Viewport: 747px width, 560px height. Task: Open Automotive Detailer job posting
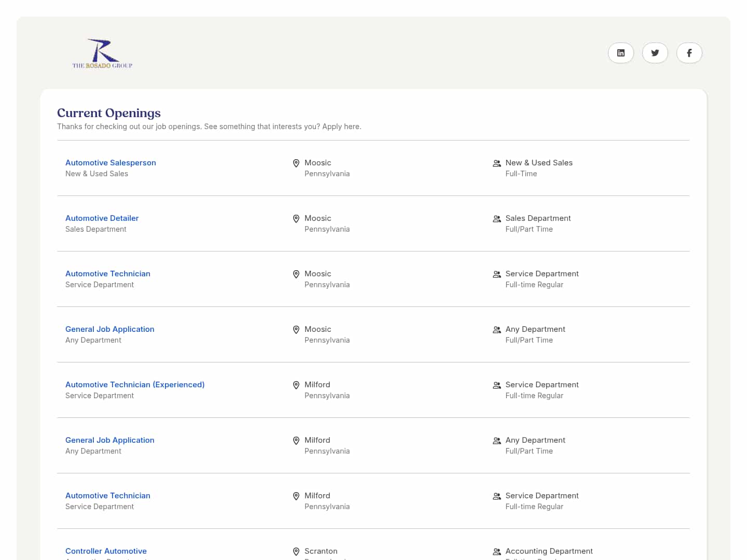tap(102, 218)
